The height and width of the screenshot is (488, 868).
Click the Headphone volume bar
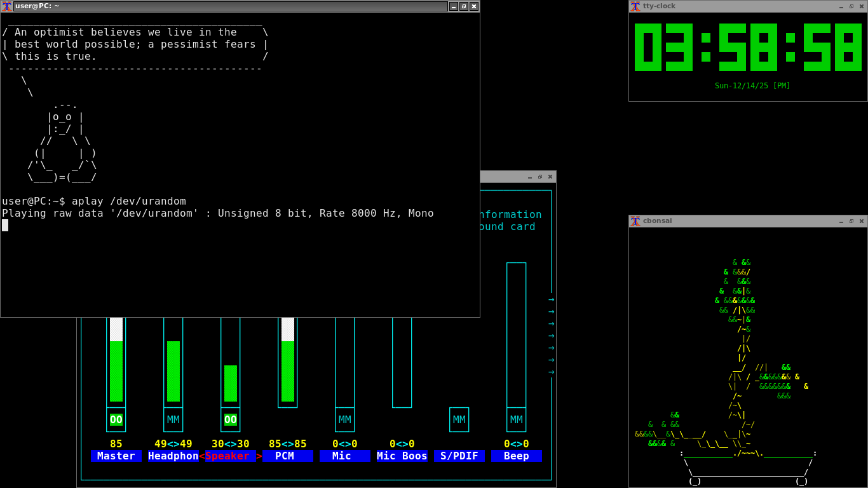173,371
